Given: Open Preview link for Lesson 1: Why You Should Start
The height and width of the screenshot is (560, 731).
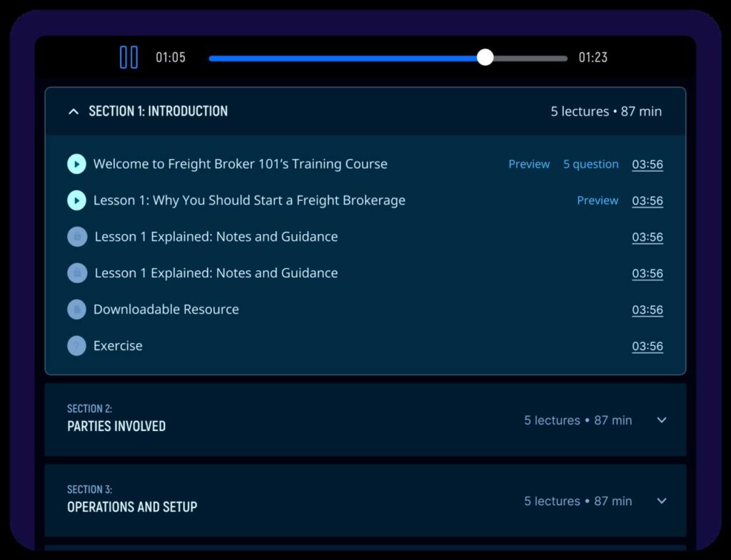Looking at the screenshot, I should coord(597,200).
